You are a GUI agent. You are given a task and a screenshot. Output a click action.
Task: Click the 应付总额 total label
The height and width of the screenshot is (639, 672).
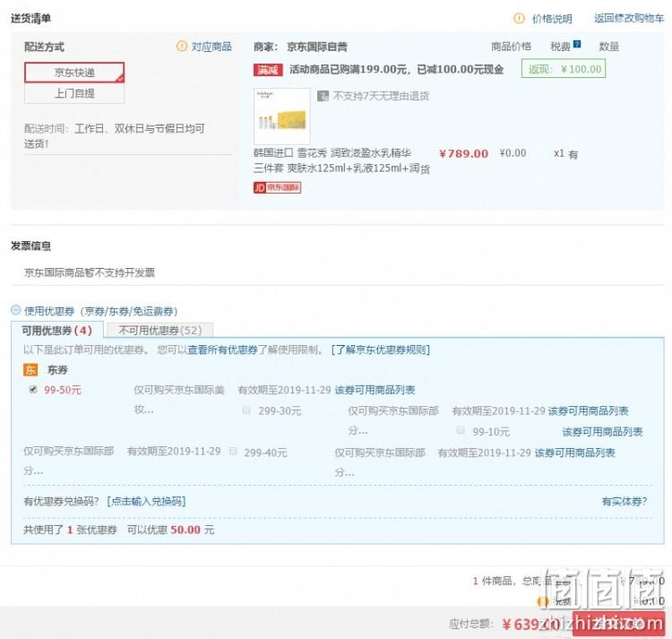coord(471,624)
